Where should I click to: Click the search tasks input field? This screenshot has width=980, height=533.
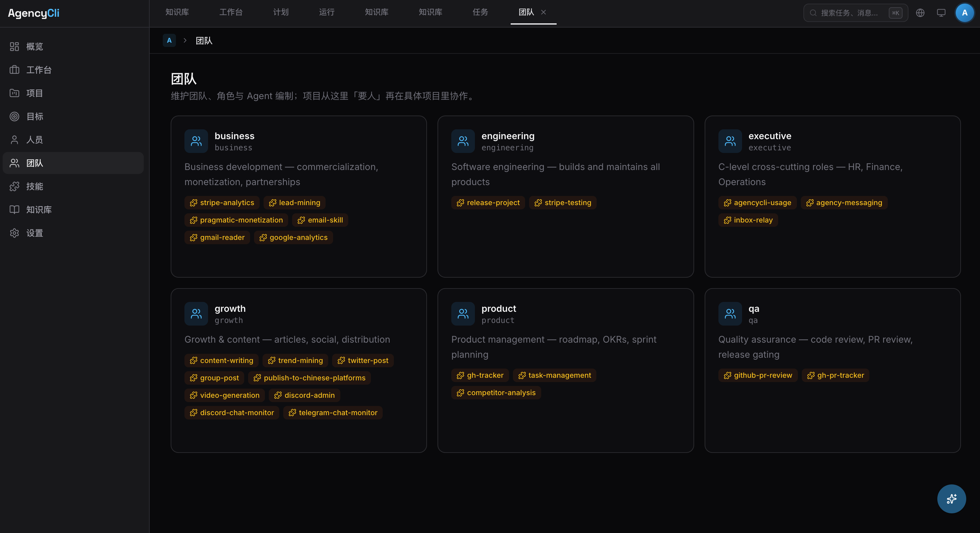[849, 13]
